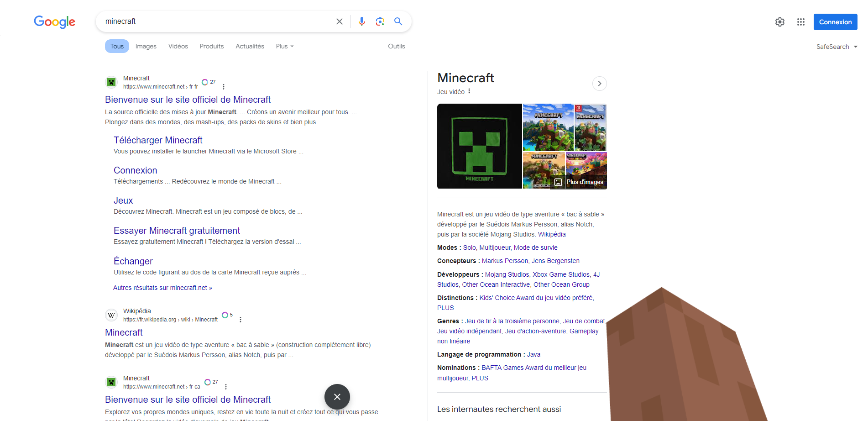Viewport: 868px width, 421px height.
Task: Open the Outils search tools
Action: coord(397,46)
